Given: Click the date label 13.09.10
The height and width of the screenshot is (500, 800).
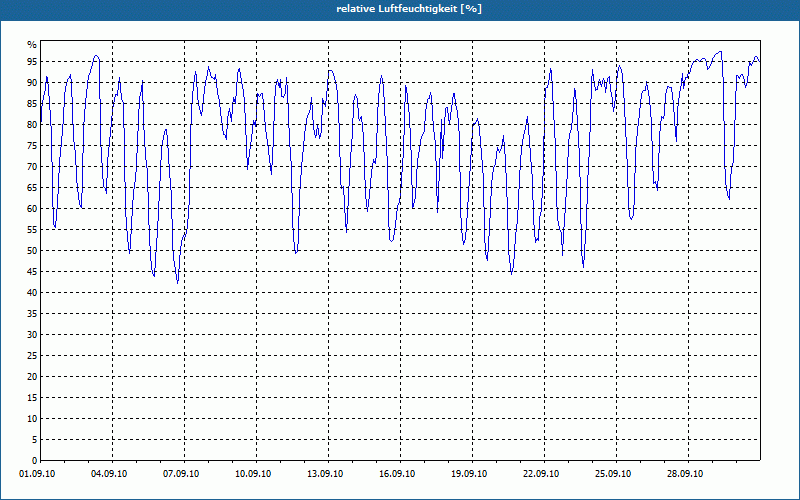Looking at the screenshot, I should [x=325, y=474].
